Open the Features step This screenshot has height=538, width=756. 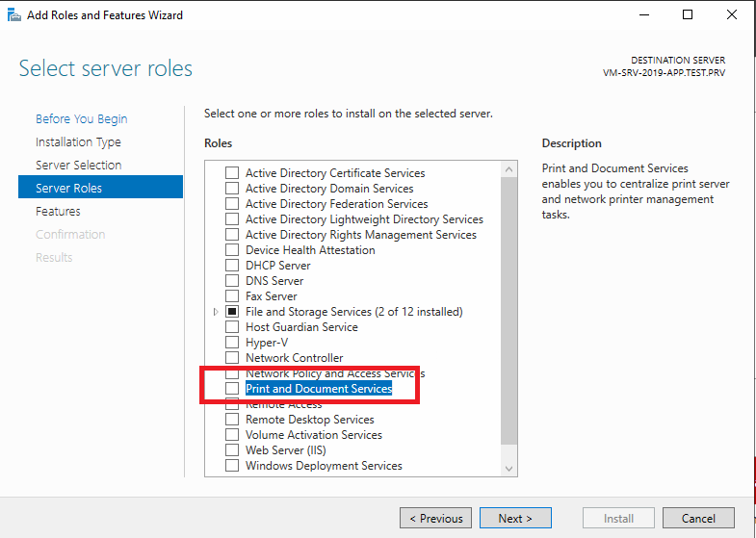[58, 212]
